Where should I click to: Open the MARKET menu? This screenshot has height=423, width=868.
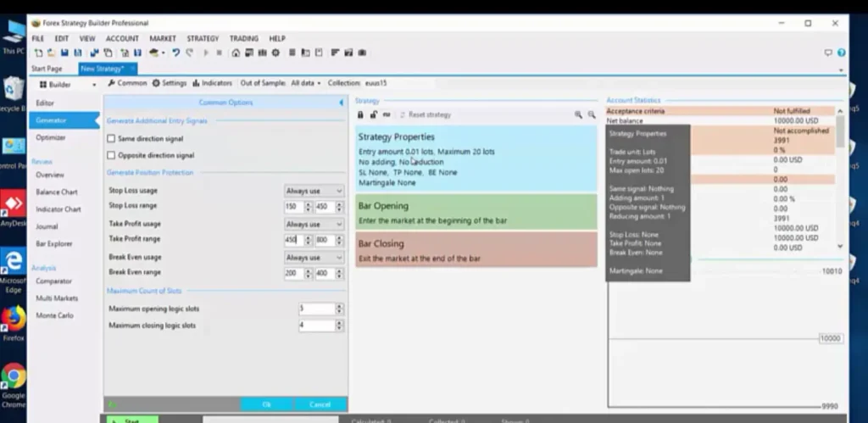pyautogui.click(x=163, y=39)
